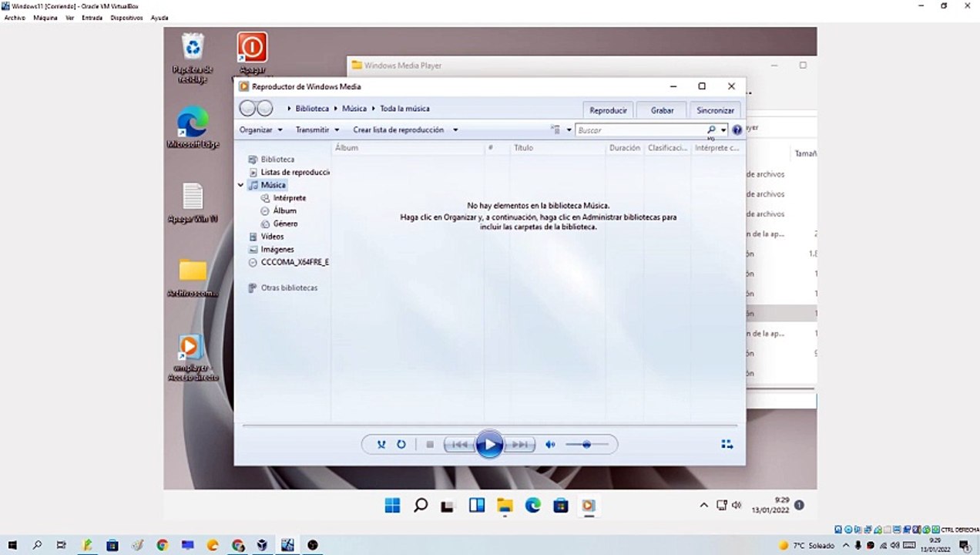Mute the player volume speaker icon
This screenshot has height=555, width=980.
pyautogui.click(x=550, y=445)
